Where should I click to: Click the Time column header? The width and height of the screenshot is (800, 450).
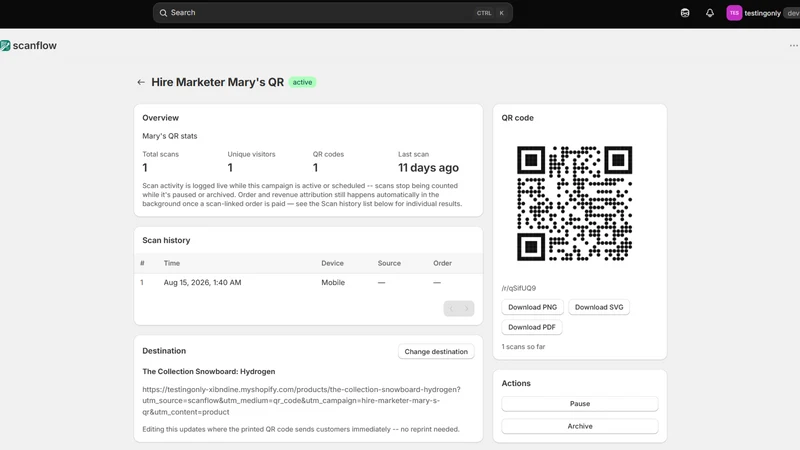pos(171,263)
